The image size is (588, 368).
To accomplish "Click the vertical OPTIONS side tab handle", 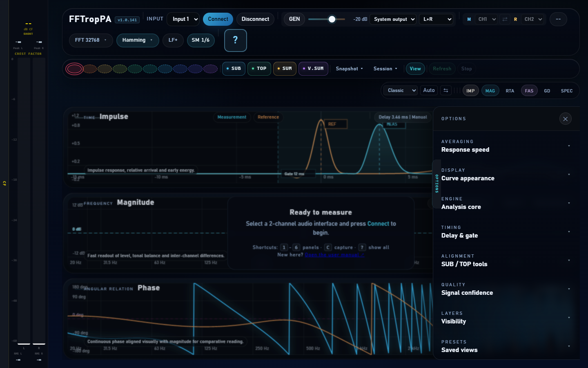I will click(437, 183).
